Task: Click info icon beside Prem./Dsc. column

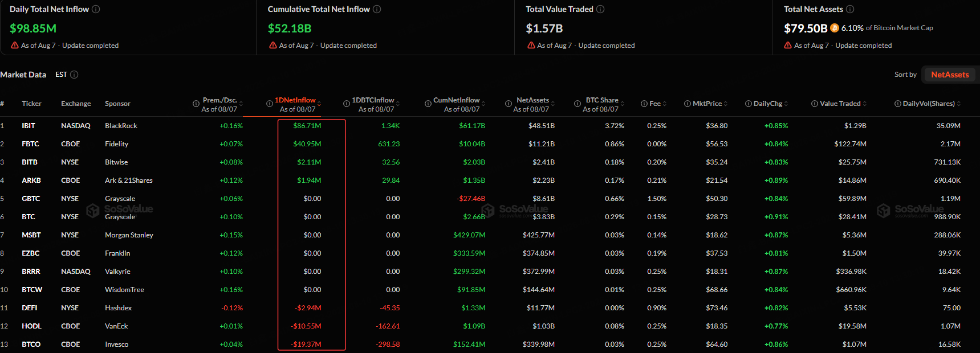Action: click(x=197, y=104)
